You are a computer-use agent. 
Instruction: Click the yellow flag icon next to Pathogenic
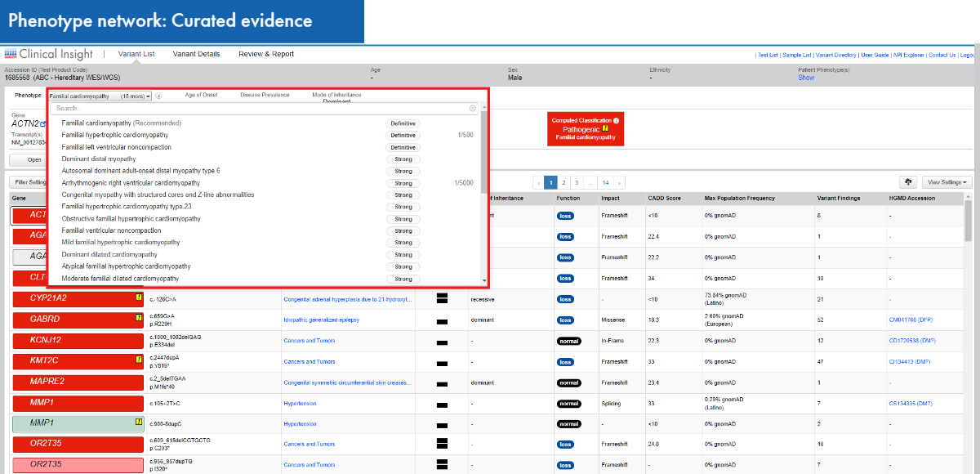[605, 129]
